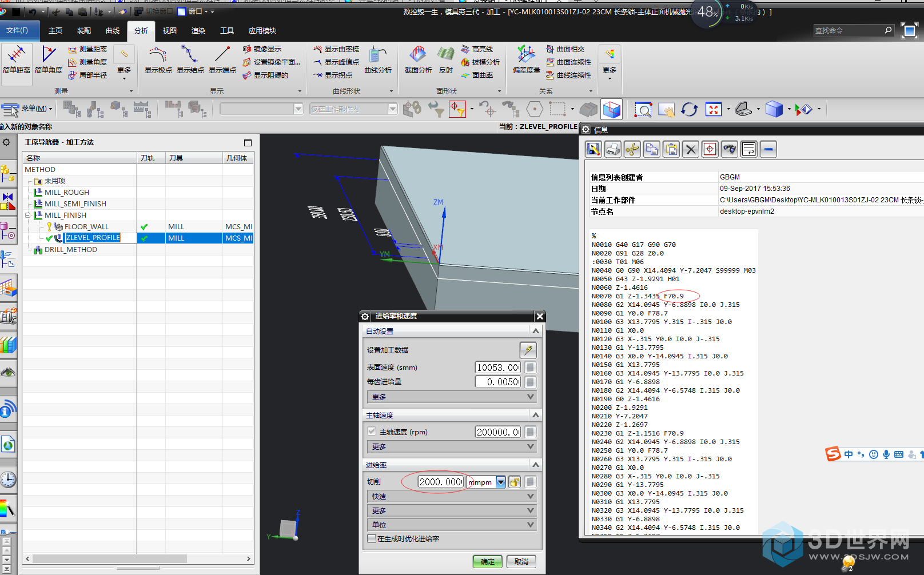The width and height of the screenshot is (924, 575).
Task: Select DRILL_METHOD in the method tree
Action: pos(71,250)
